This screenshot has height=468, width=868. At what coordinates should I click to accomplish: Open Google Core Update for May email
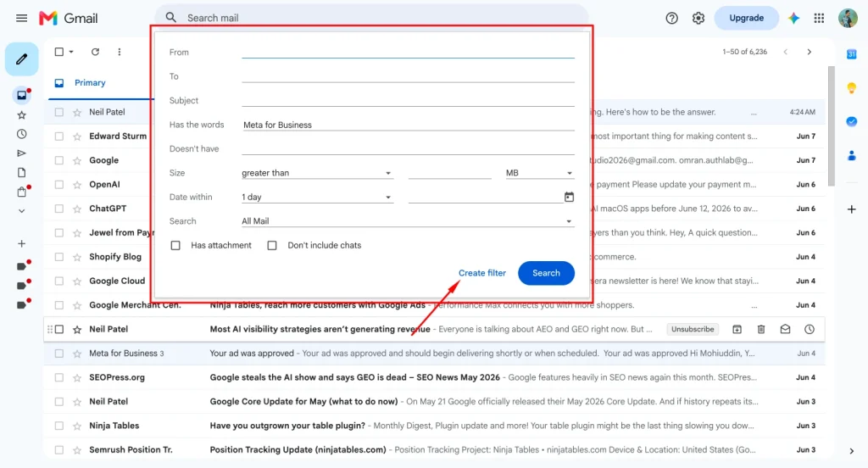tap(434, 402)
